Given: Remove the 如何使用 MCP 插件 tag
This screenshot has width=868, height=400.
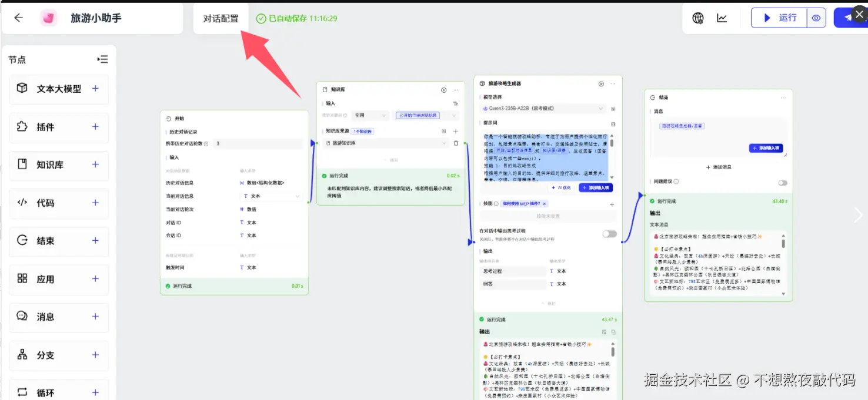Looking at the screenshot, I should click(545, 204).
